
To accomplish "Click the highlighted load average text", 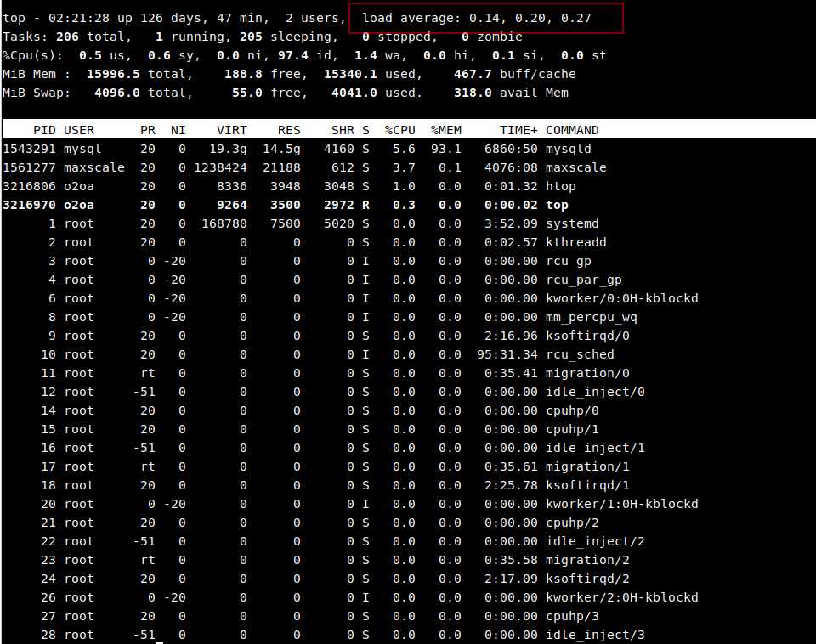I will tap(486, 18).
